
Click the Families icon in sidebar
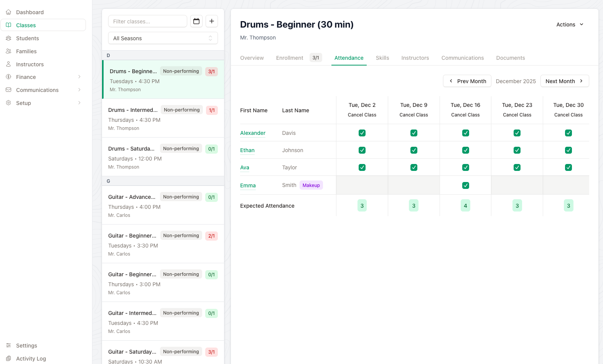pyautogui.click(x=8, y=51)
